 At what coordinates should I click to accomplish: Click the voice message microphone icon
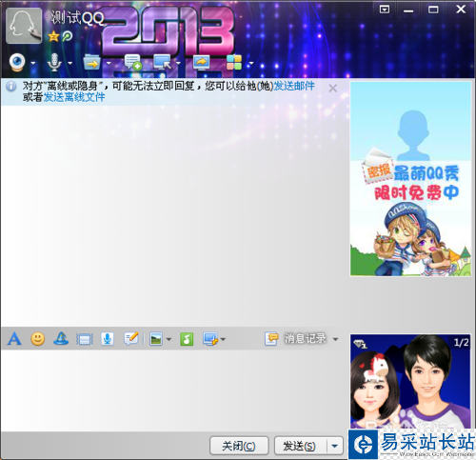(108, 339)
